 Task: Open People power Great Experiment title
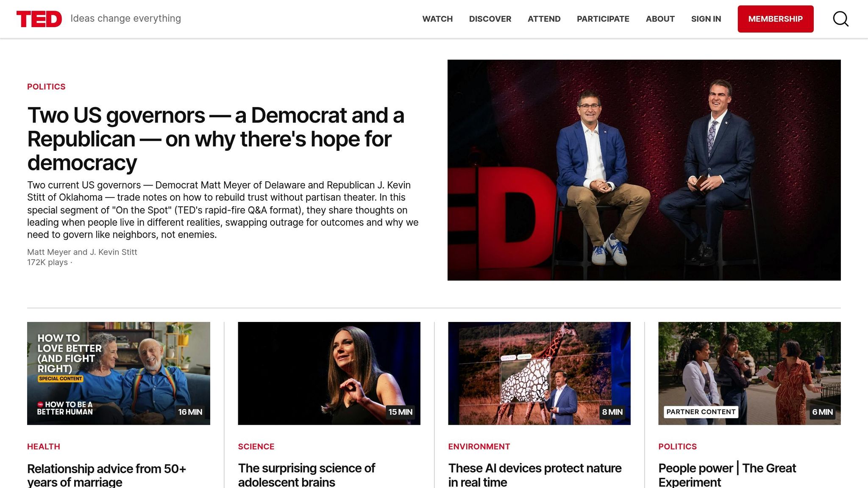click(727, 475)
